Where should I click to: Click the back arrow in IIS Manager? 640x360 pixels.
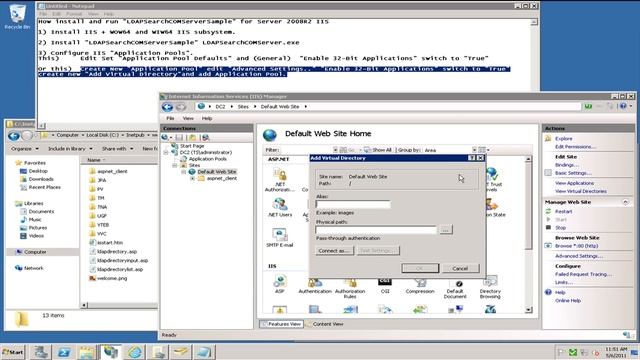coord(167,107)
